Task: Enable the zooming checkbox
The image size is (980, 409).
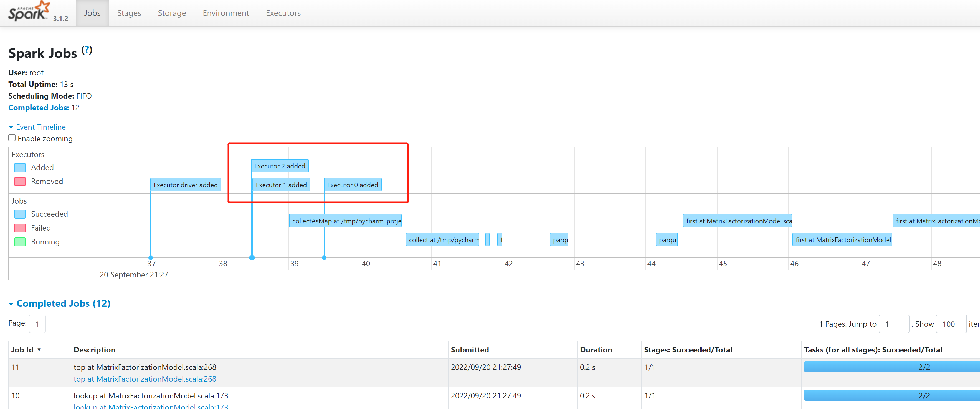Action: [12, 138]
